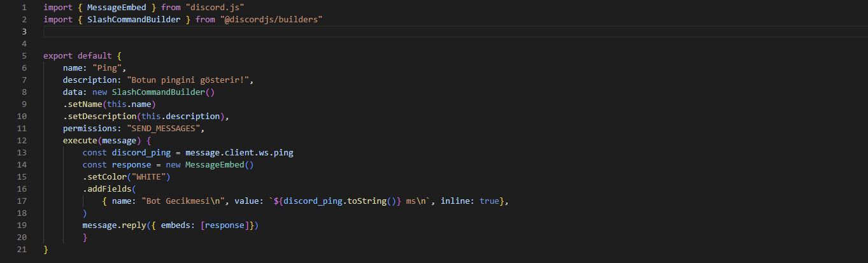Image resolution: width=868 pixels, height=263 pixels.
Task: Click the data property key
Action: [73, 92]
